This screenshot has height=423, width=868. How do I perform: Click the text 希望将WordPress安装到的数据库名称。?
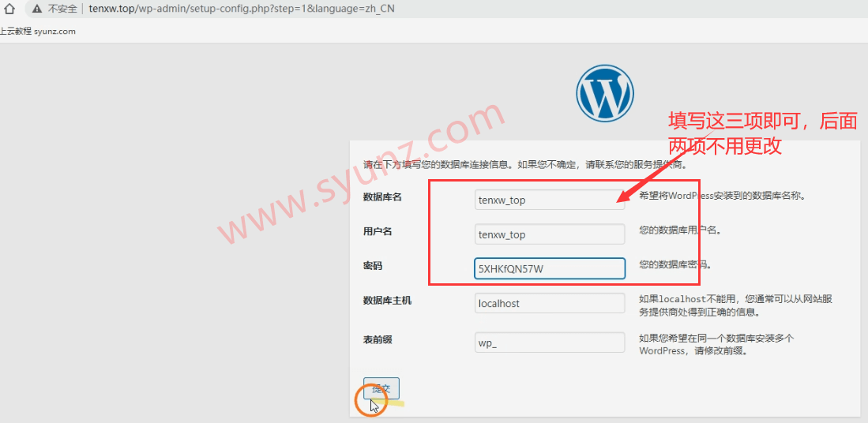(722, 196)
